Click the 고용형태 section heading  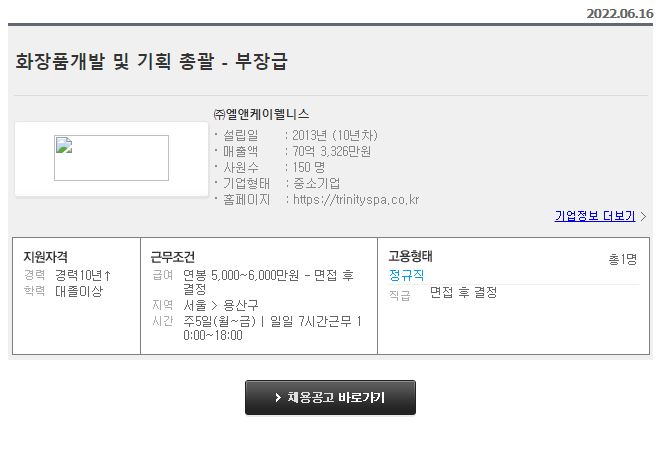coord(410,256)
